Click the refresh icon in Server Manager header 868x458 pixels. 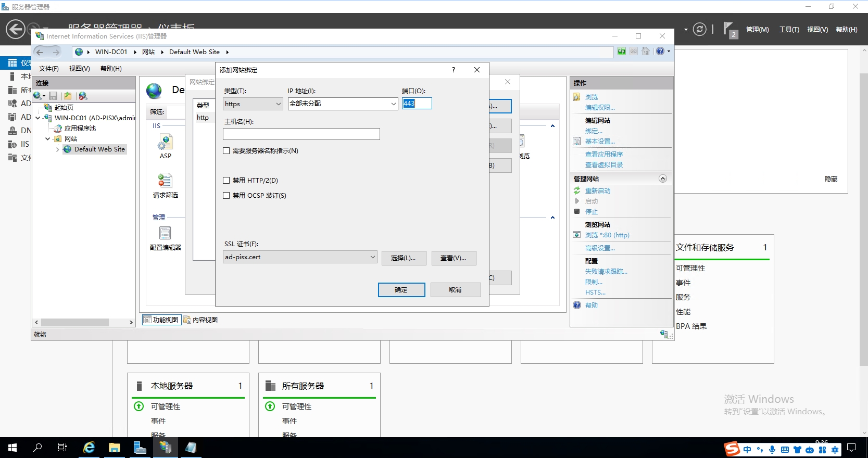pos(700,29)
